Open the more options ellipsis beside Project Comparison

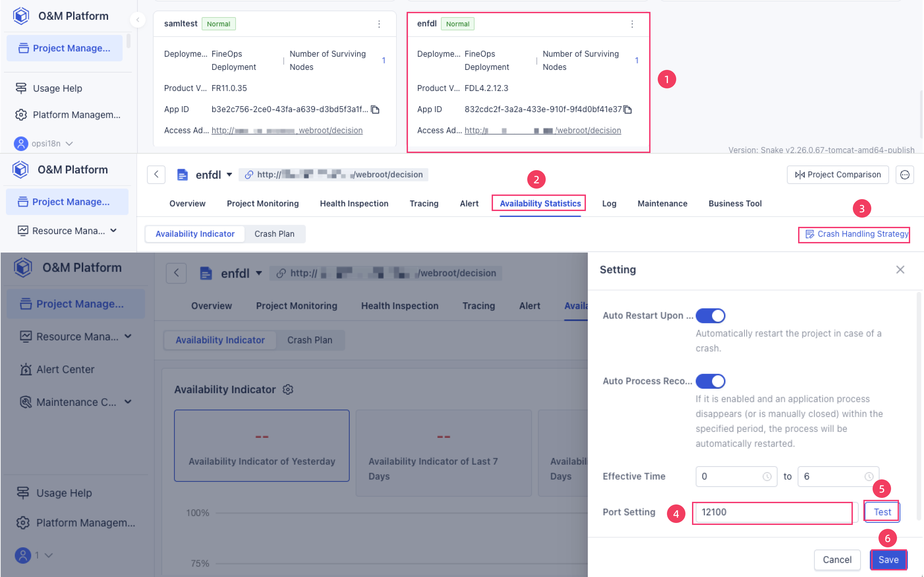[x=905, y=175]
